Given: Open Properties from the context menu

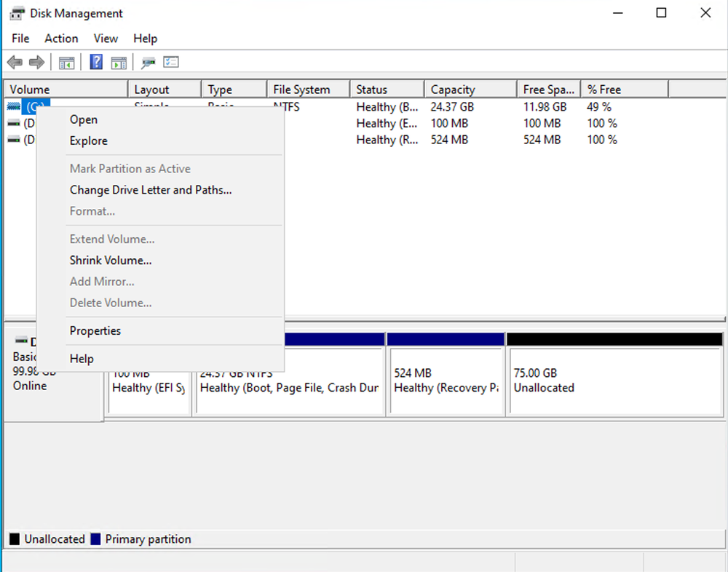Looking at the screenshot, I should click(95, 330).
